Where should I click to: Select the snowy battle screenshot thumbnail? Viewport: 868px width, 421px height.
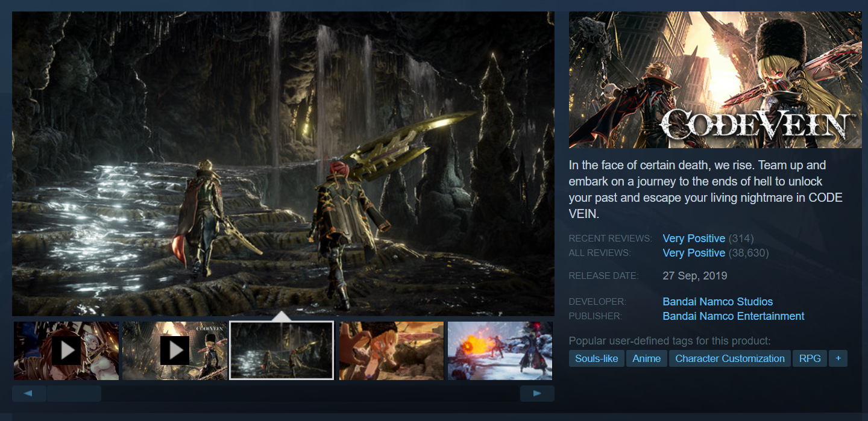pyautogui.click(x=500, y=351)
